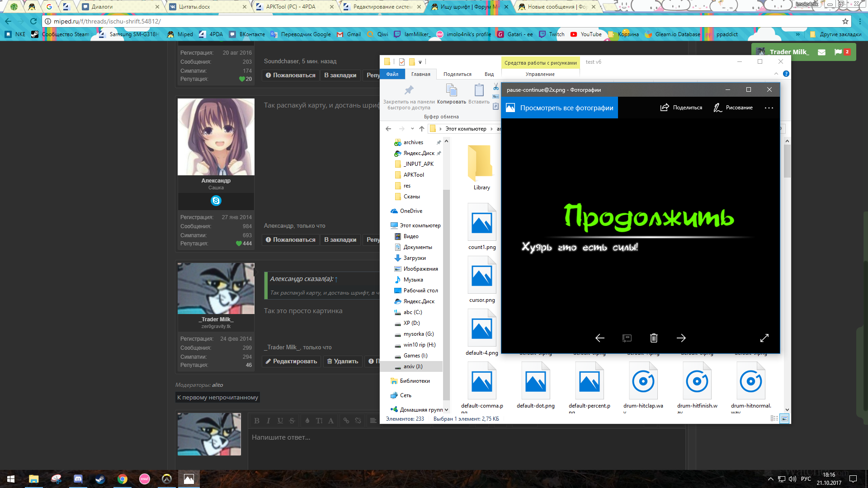The image size is (868, 488).
Task: Click Пожаловаться on Александр's post
Action: click(x=290, y=239)
